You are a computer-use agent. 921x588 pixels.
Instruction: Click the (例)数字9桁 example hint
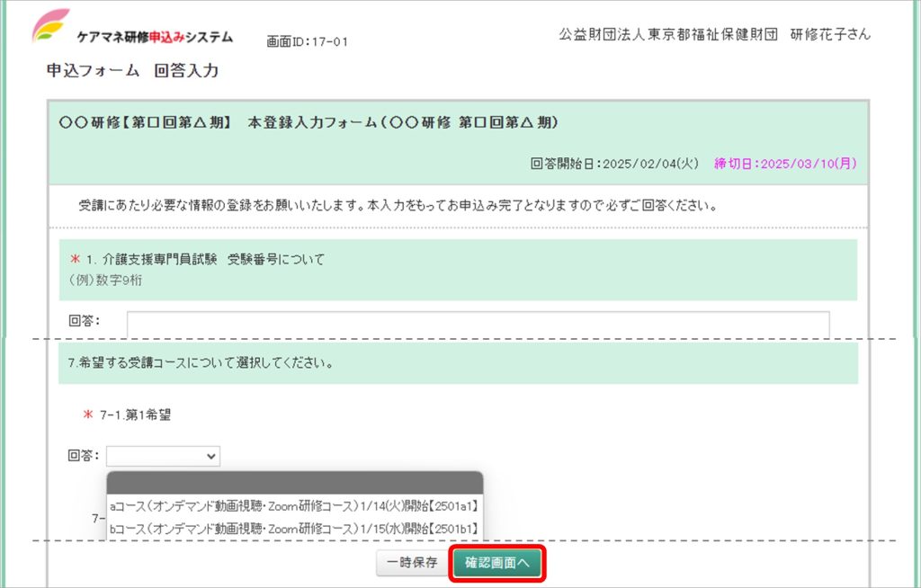click(106, 280)
